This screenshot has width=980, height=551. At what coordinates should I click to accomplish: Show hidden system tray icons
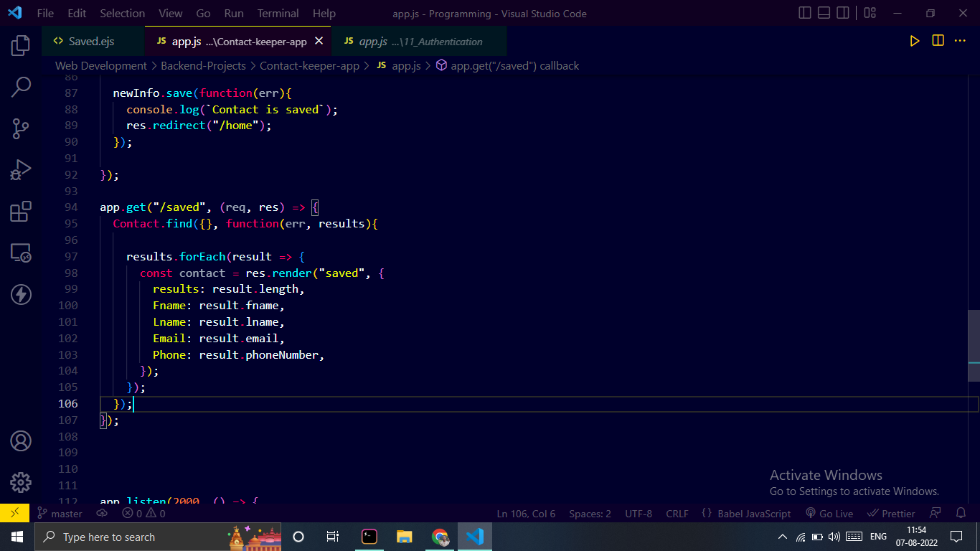(783, 537)
